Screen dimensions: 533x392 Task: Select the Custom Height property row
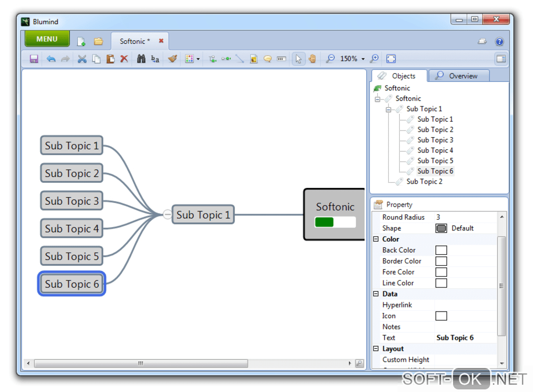pyautogui.click(x=435, y=360)
